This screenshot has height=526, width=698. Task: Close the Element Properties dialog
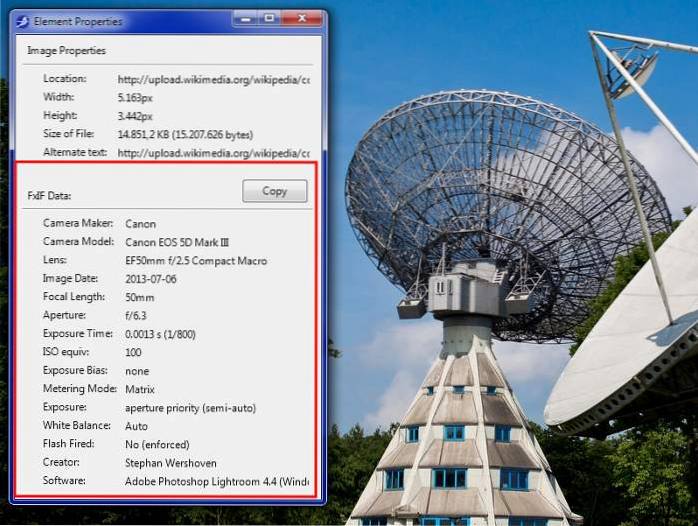tap(302, 19)
